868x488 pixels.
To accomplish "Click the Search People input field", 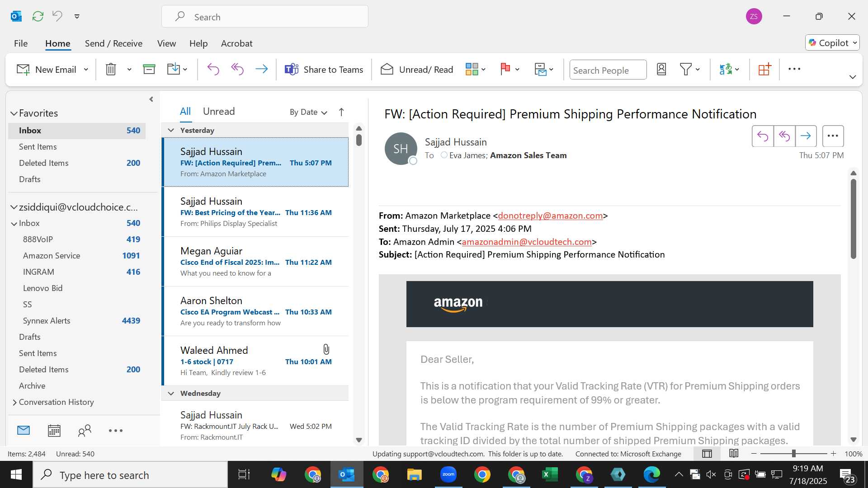I will (608, 70).
